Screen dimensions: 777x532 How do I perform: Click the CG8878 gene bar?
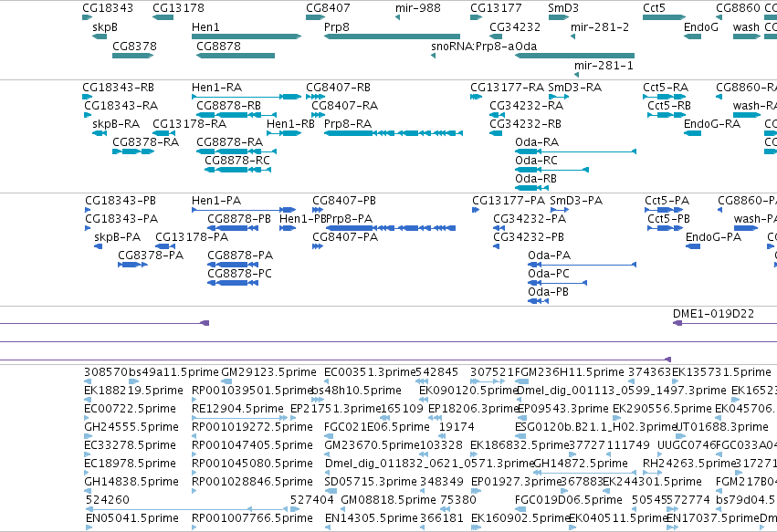(x=236, y=56)
